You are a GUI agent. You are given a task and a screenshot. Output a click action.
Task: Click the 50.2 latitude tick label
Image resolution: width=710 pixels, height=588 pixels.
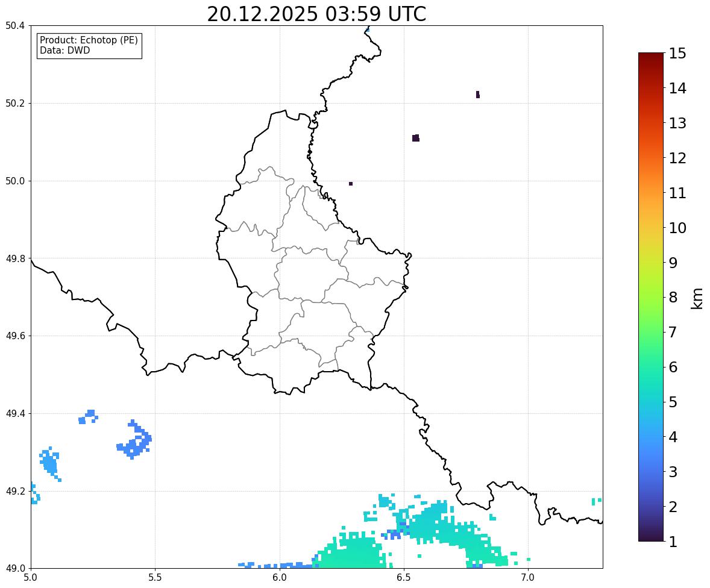pos(15,103)
